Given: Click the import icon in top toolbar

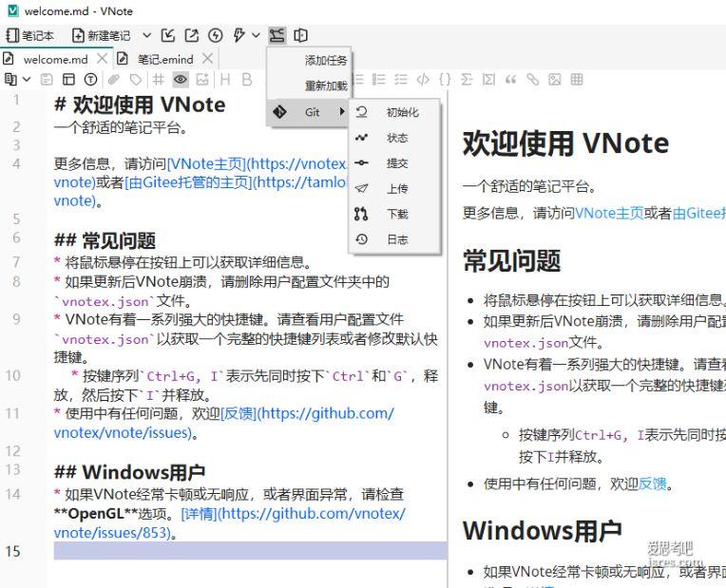Looking at the screenshot, I should [x=168, y=35].
